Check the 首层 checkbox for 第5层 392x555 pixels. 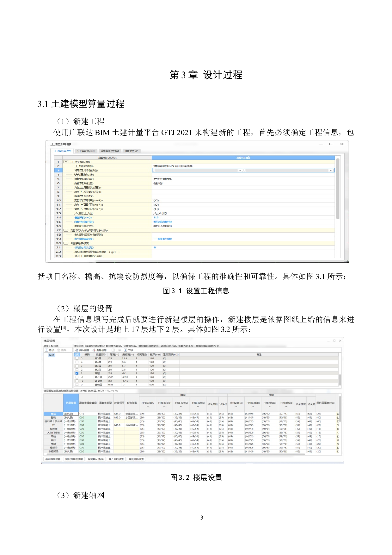point(77,358)
